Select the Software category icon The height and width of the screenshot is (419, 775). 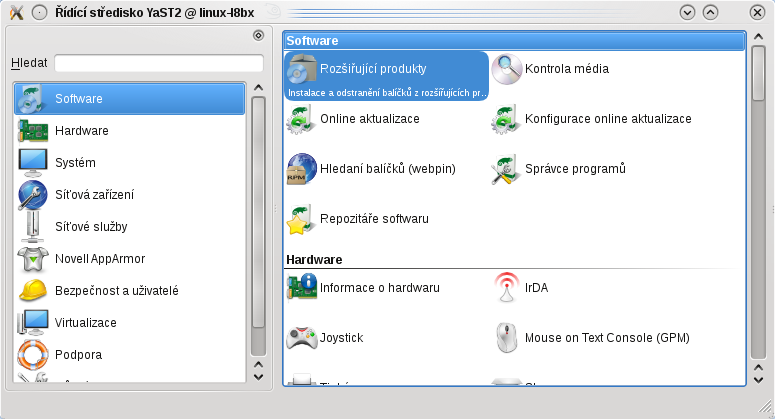32,99
